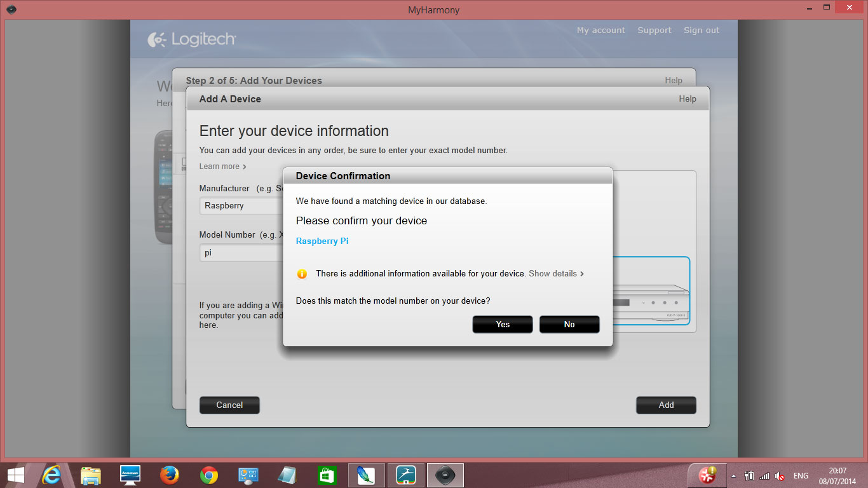Screen dimensions: 868x488
Task: Switch to the blue feather app on taskbar
Action: (x=367, y=475)
